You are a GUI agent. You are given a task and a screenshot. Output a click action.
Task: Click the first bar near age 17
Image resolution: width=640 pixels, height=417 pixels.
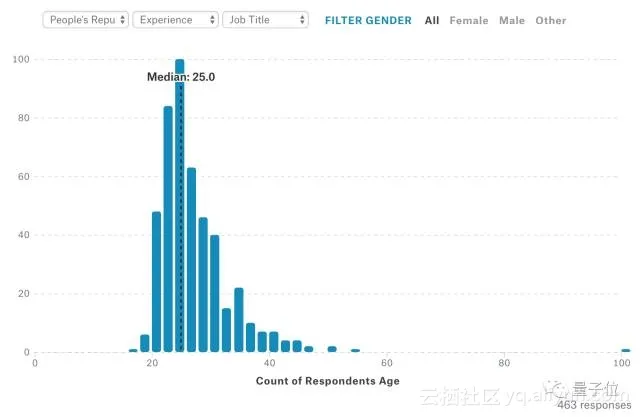pyautogui.click(x=133, y=350)
